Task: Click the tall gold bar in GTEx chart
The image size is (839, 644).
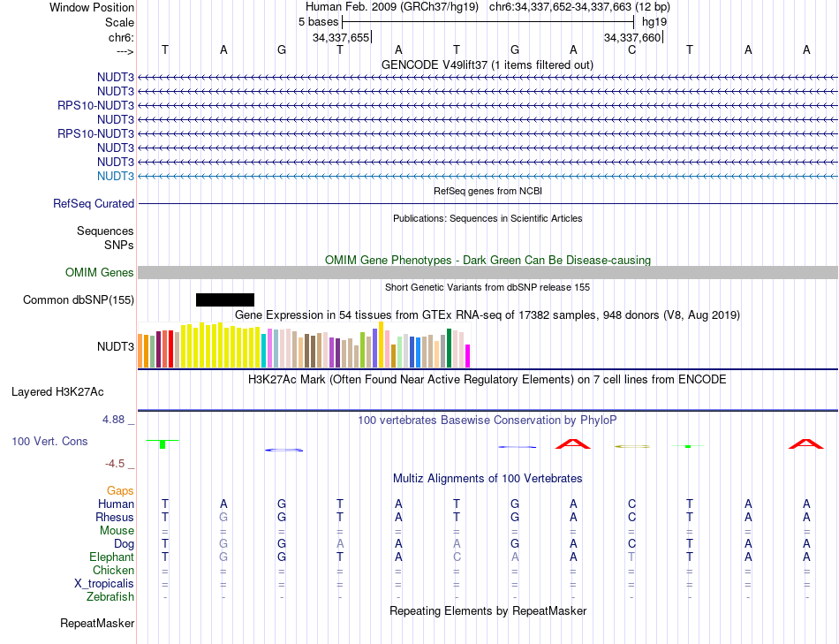Action: click(381, 345)
